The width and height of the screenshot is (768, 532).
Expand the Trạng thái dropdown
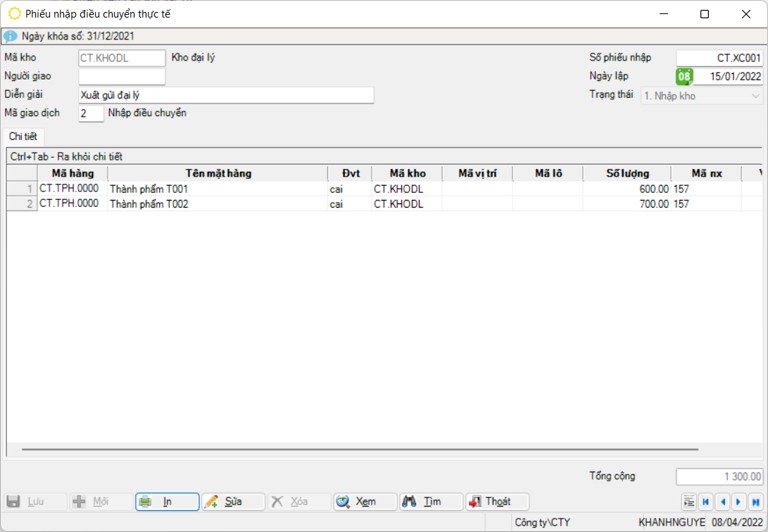click(756, 96)
